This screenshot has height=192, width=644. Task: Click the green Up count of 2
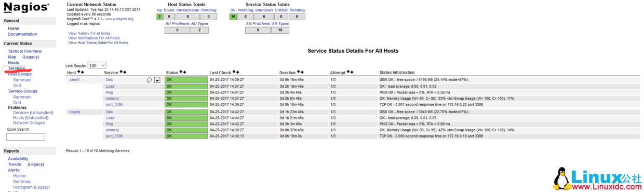[159, 17]
